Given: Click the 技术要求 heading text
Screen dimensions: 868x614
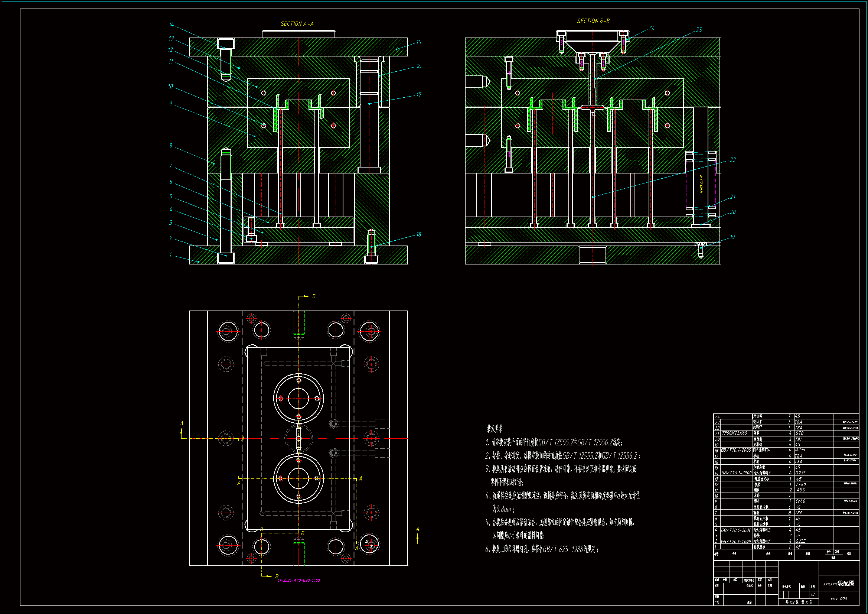Looking at the screenshot, I should [x=494, y=429].
